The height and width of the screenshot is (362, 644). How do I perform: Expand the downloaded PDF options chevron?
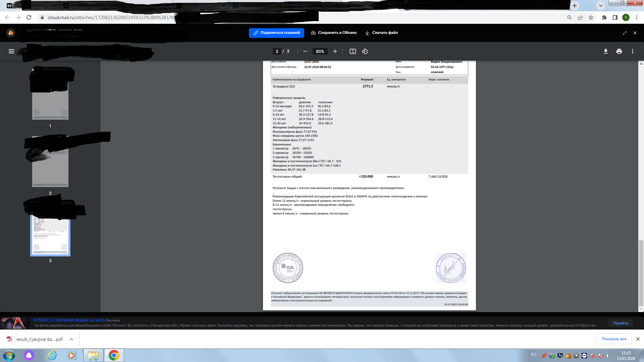click(71, 339)
